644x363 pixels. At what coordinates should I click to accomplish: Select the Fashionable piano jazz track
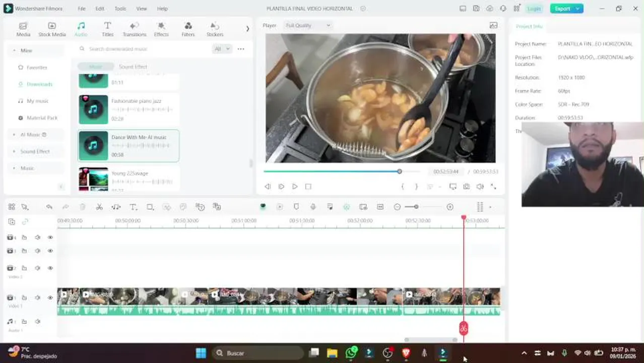point(128,109)
